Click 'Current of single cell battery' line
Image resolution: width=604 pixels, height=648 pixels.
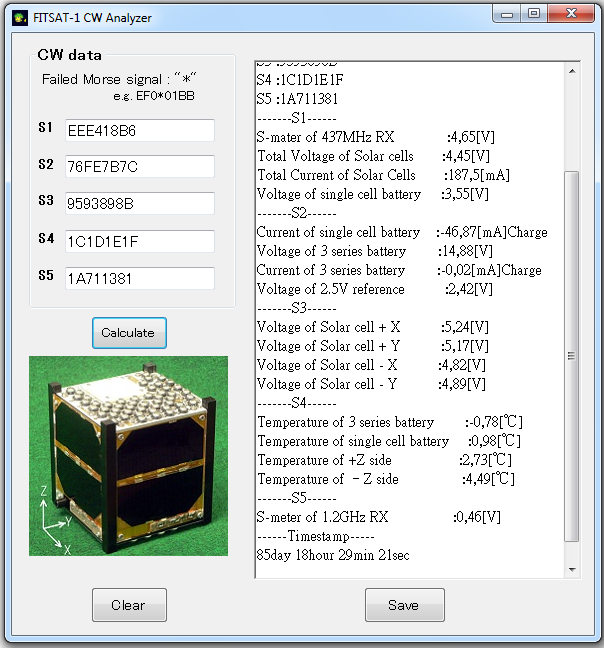pyautogui.click(x=402, y=232)
